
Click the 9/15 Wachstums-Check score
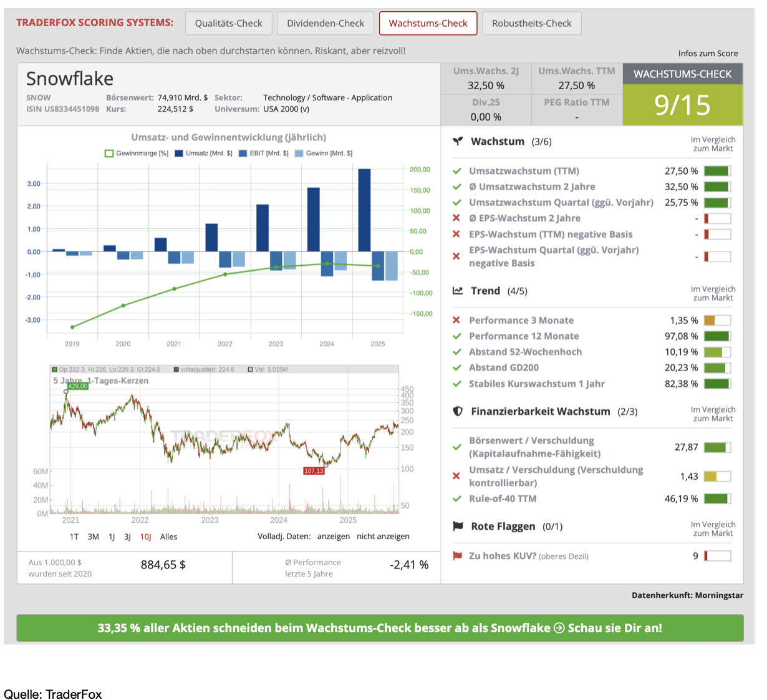[x=682, y=105]
